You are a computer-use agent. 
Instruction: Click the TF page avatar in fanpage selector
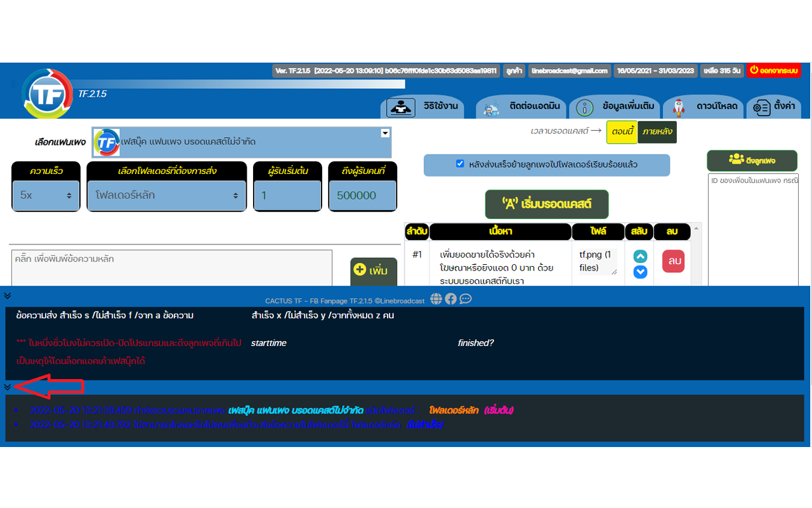107,142
